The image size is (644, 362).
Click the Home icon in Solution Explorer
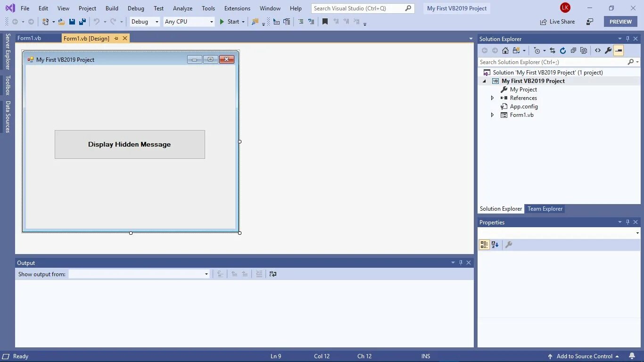(x=505, y=50)
